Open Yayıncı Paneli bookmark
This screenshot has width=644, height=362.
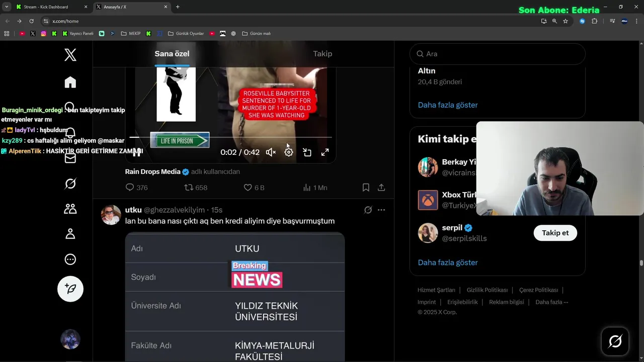point(78,34)
